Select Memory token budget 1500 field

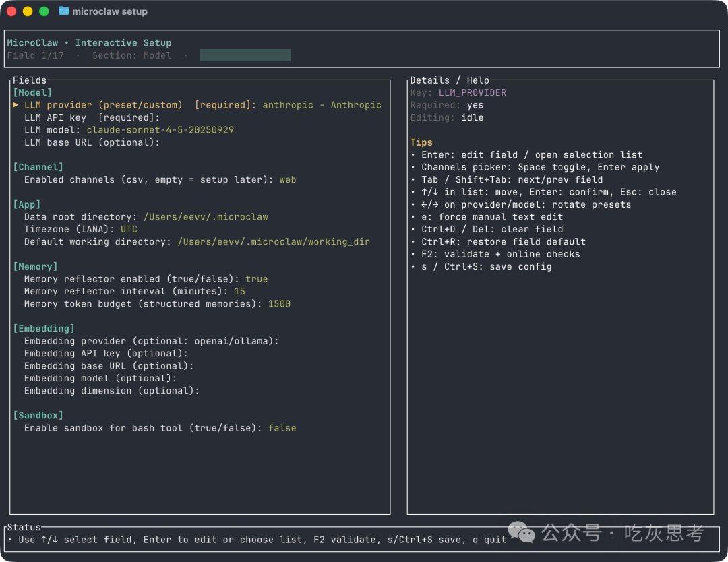[x=157, y=304]
